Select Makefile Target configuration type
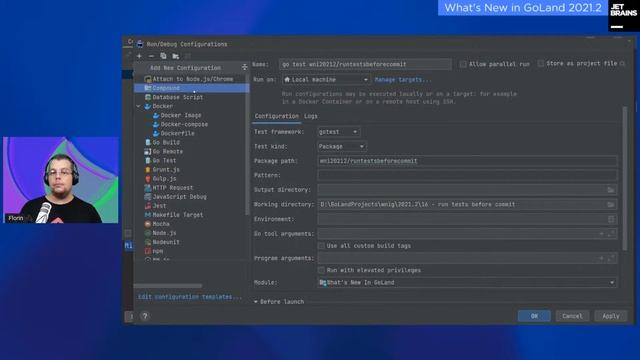Image resolution: width=640 pixels, height=360 pixels. [178, 215]
